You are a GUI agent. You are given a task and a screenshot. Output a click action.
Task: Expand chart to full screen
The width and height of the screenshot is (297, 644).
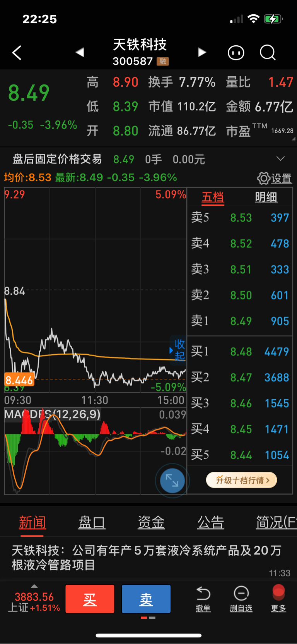coord(172,481)
